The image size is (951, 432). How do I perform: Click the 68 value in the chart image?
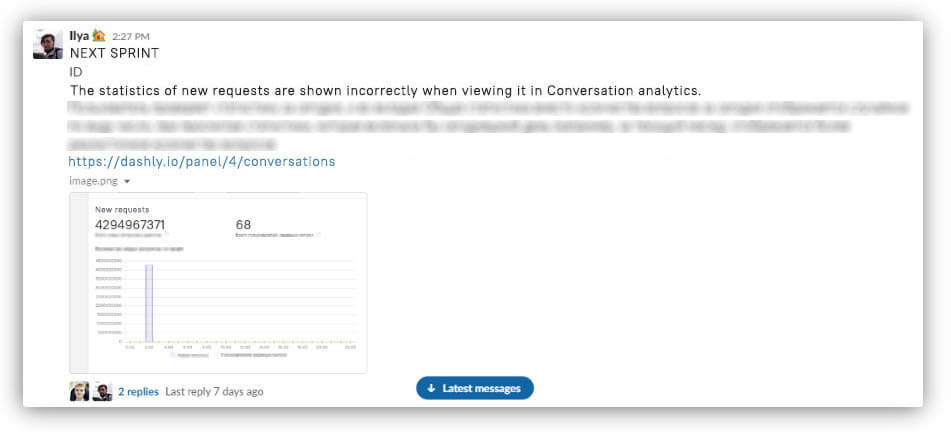point(243,225)
